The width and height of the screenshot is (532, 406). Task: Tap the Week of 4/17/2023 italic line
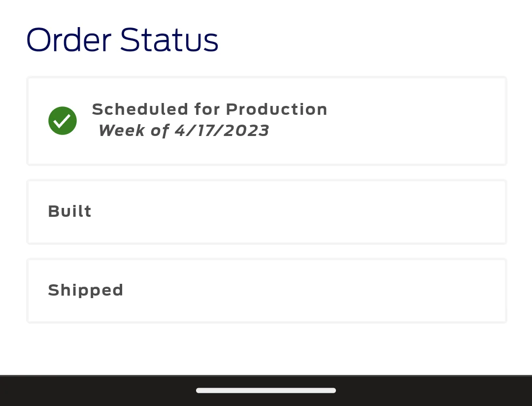pyautogui.click(x=184, y=131)
